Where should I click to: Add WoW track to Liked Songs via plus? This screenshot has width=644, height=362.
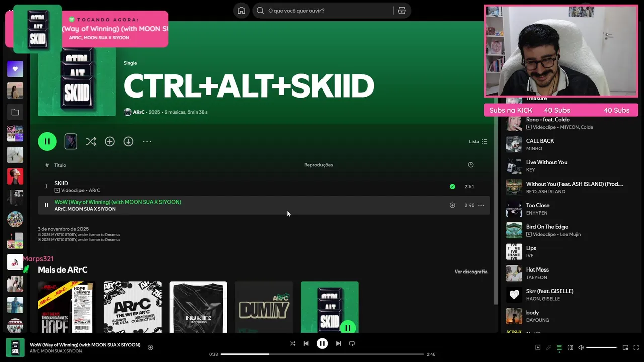pos(452,205)
